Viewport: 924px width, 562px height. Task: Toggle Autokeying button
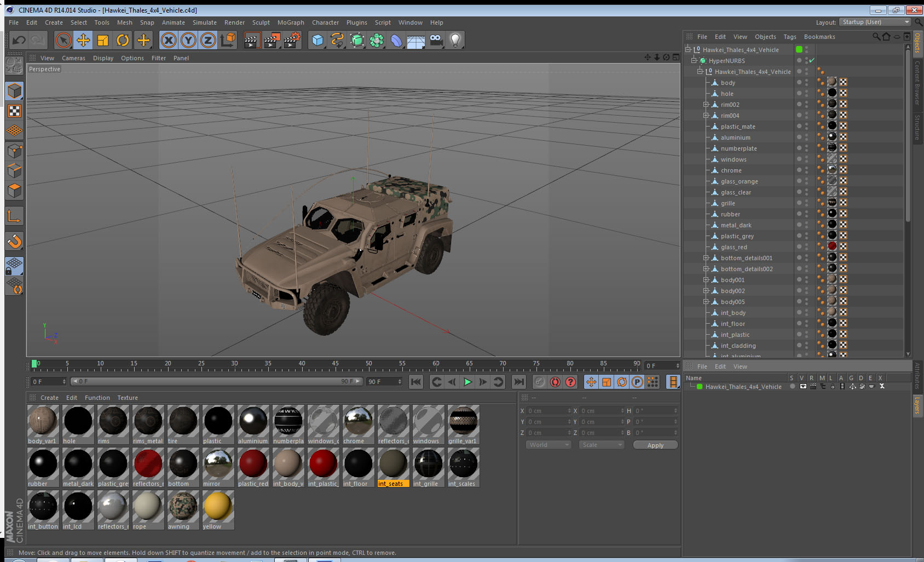(x=555, y=382)
